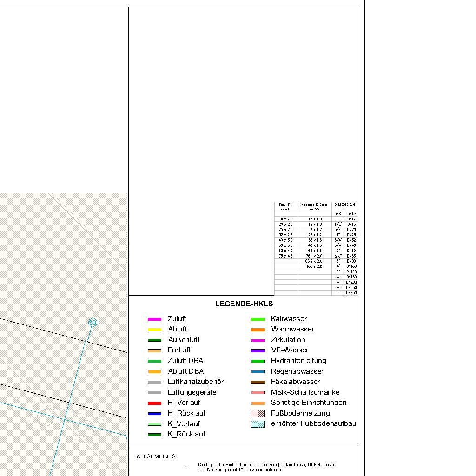
Task: Click the Hydrantenleitung legend label
Action: (298, 361)
